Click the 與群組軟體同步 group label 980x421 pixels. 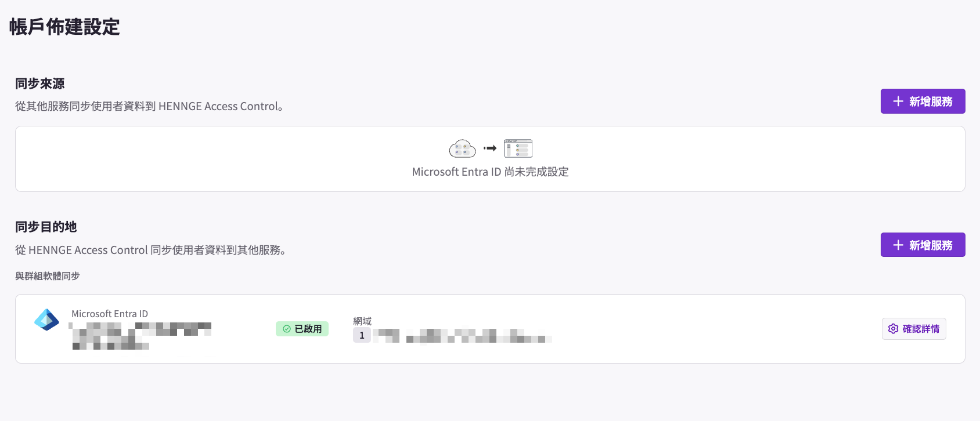point(48,276)
